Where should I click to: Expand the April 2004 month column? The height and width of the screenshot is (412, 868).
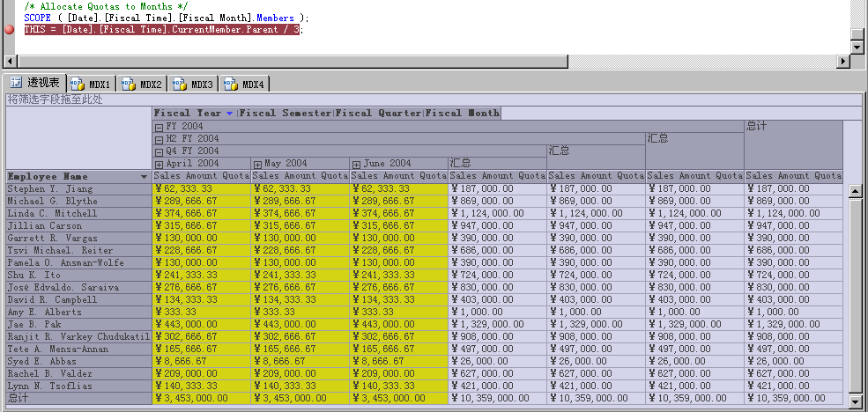point(159,164)
